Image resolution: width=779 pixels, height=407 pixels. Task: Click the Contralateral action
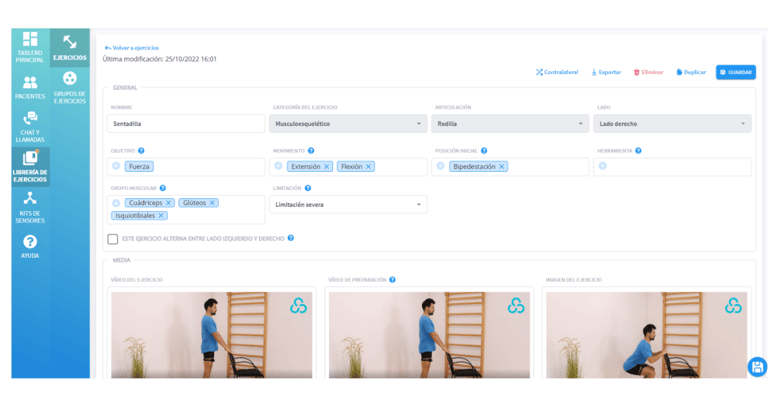pyautogui.click(x=557, y=72)
